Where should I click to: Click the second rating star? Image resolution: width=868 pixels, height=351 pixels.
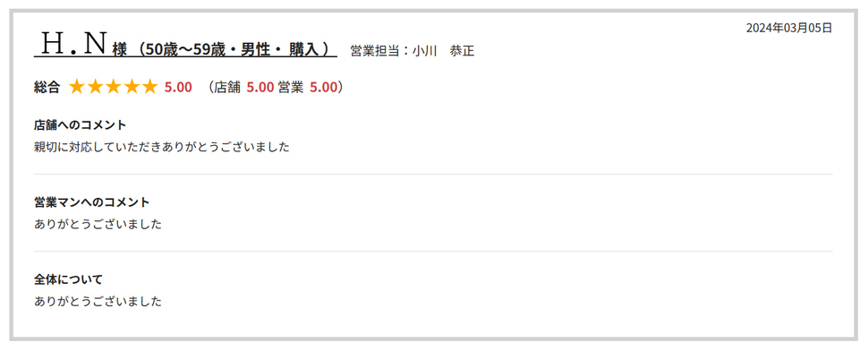point(95,87)
